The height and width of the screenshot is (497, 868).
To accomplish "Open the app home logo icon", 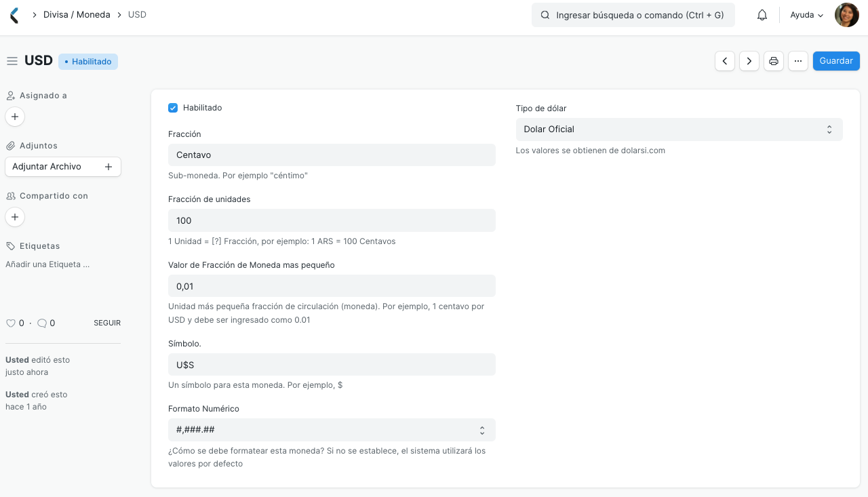I will tap(14, 15).
